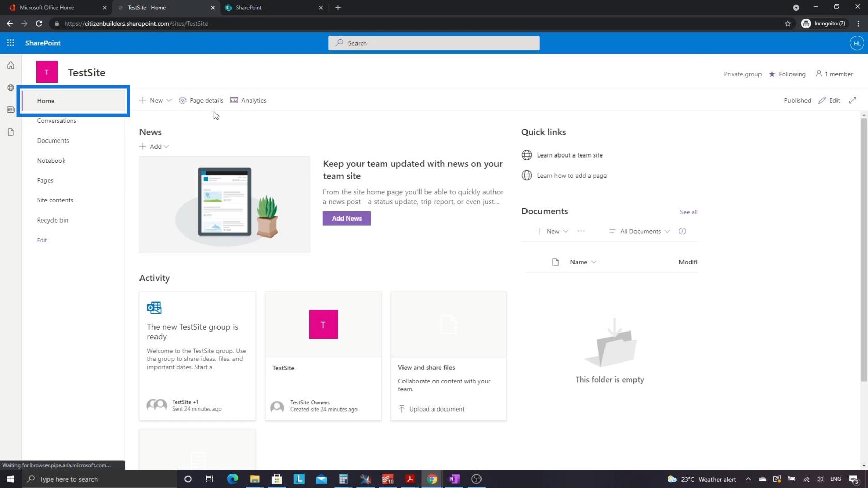
Task: Open Mail app from taskbar
Action: [321, 479]
